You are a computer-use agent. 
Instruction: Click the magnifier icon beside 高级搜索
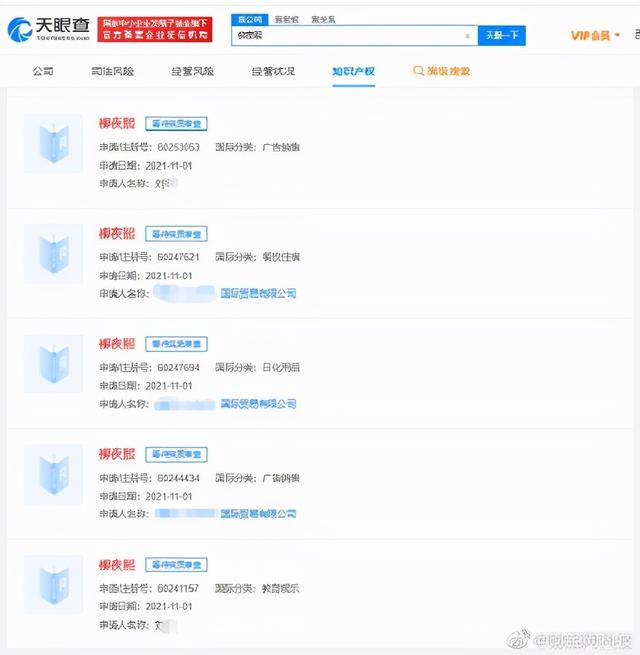418,71
